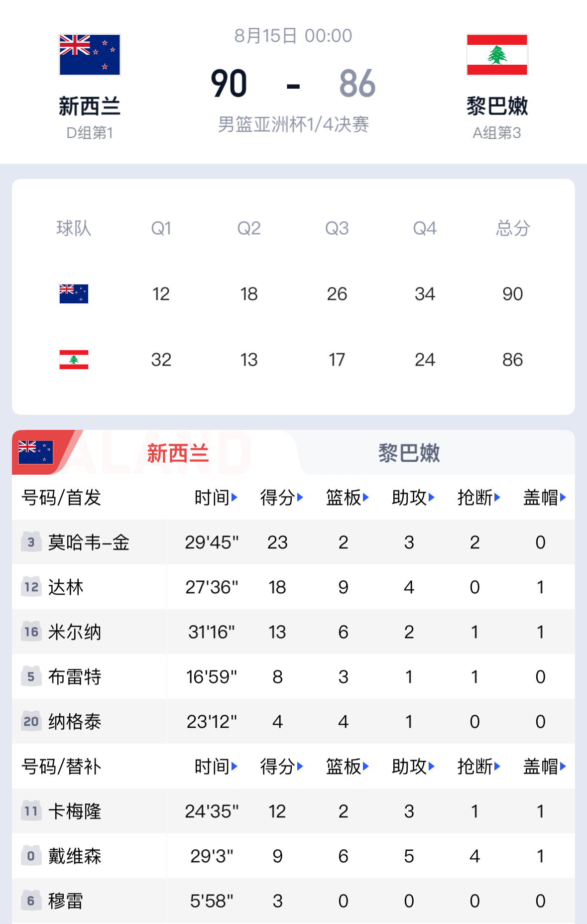The image size is (587, 924).
Task: Tap jersey number 16 badge for 米尔纳
Action: coord(31,632)
